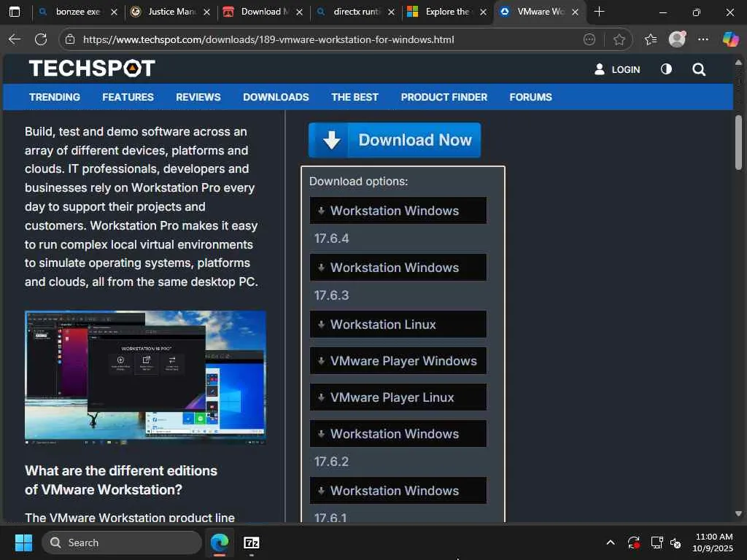Click the sync update tray icon
The width and height of the screenshot is (747, 560).
point(634,542)
